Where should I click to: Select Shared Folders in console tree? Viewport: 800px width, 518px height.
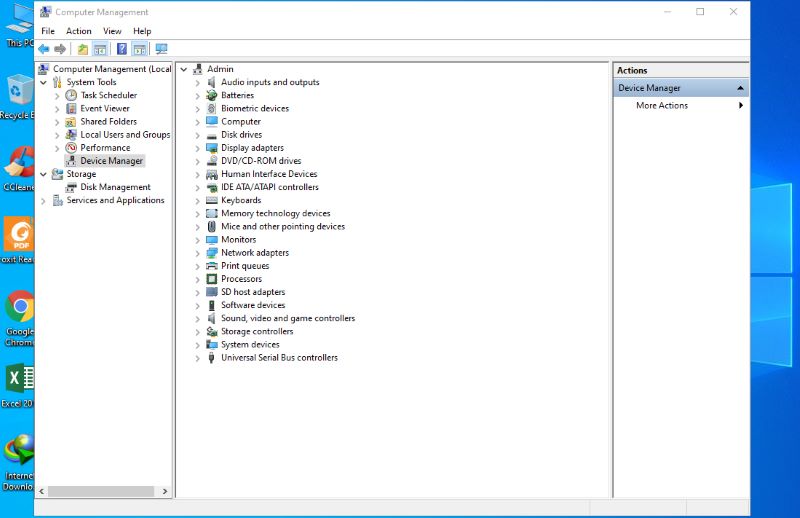pyautogui.click(x=109, y=121)
